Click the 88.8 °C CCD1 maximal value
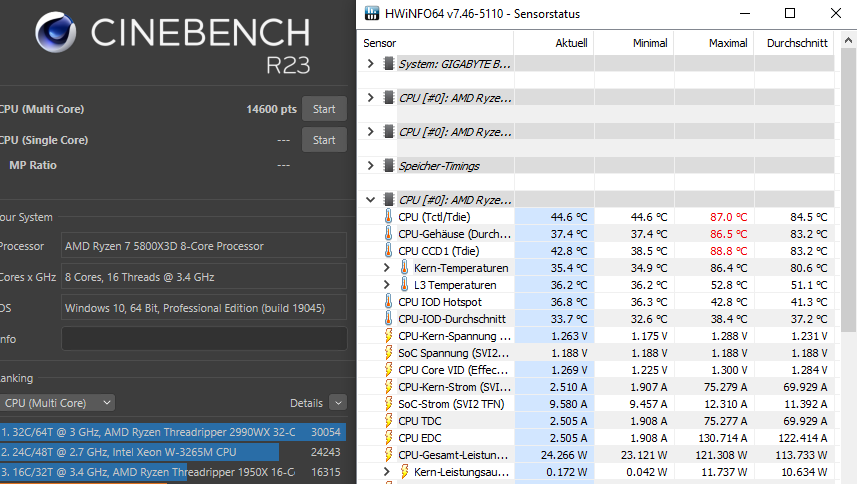Viewport: 857px width, 484px height. pyautogui.click(x=729, y=251)
